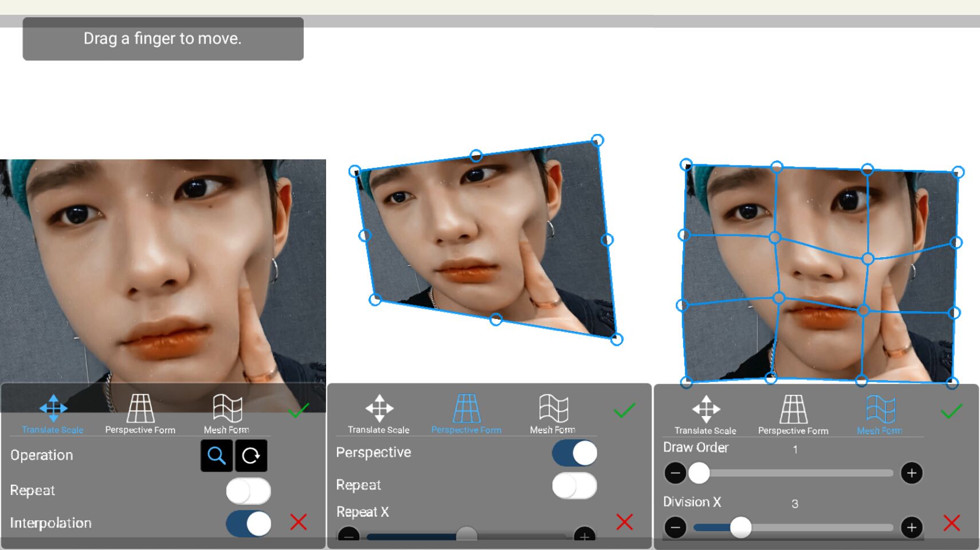Click the 'Repeat X' label
Viewport: 980px width, 550px height.
point(363,512)
